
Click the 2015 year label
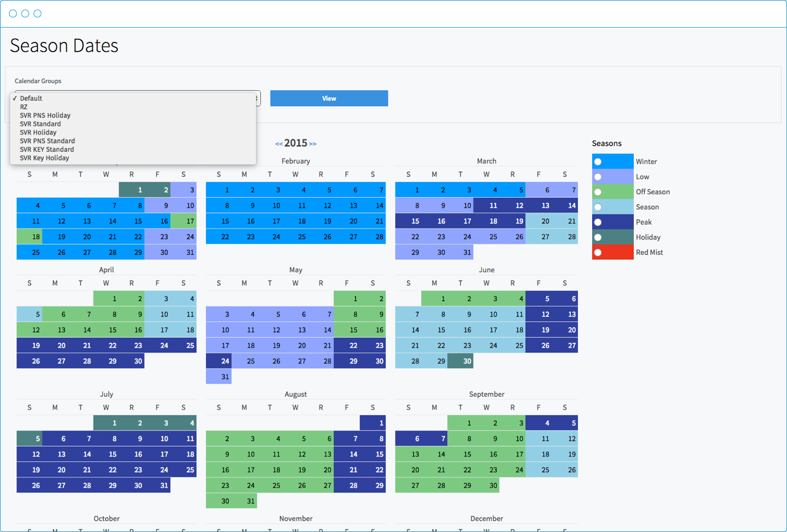pos(296,143)
